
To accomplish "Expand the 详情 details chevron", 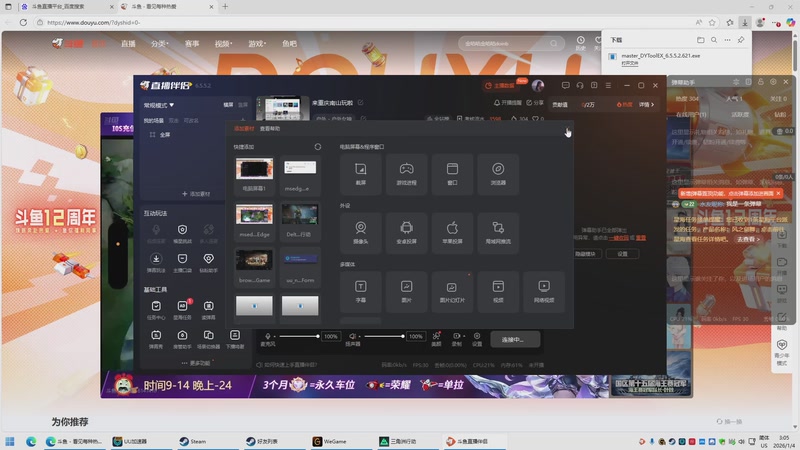I will point(646,105).
